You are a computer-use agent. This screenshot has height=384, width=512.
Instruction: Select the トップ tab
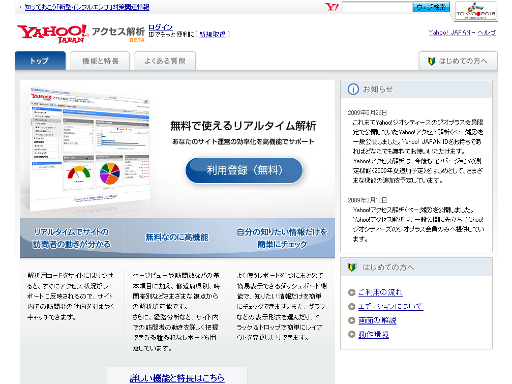[x=40, y=61]
